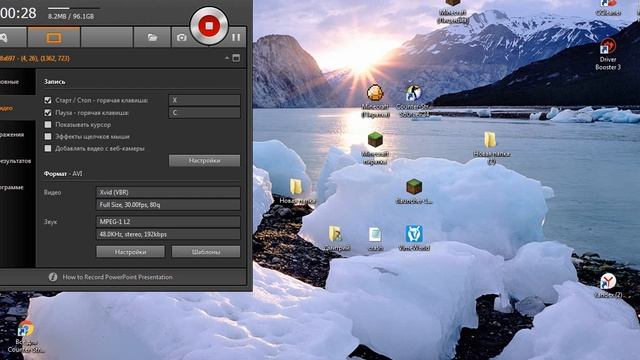Click the info icon beside the PowerPoint tip
640x360 pixels.
pyautogui.click(x=53, y=277)
